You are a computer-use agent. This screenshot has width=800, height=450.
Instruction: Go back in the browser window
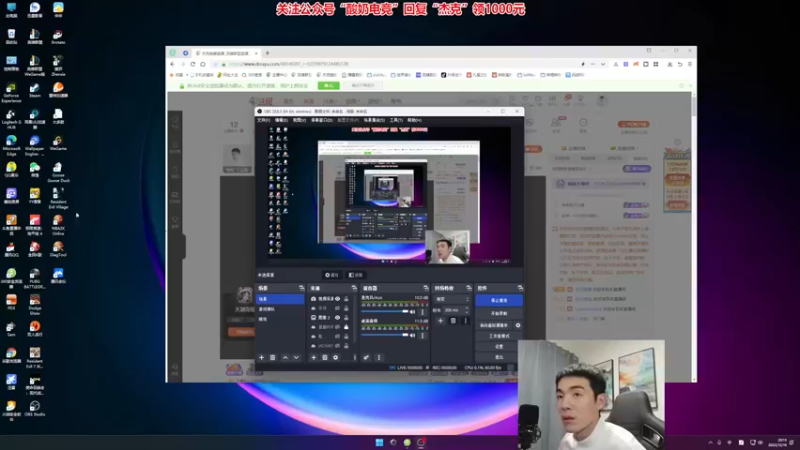point(172,64)
